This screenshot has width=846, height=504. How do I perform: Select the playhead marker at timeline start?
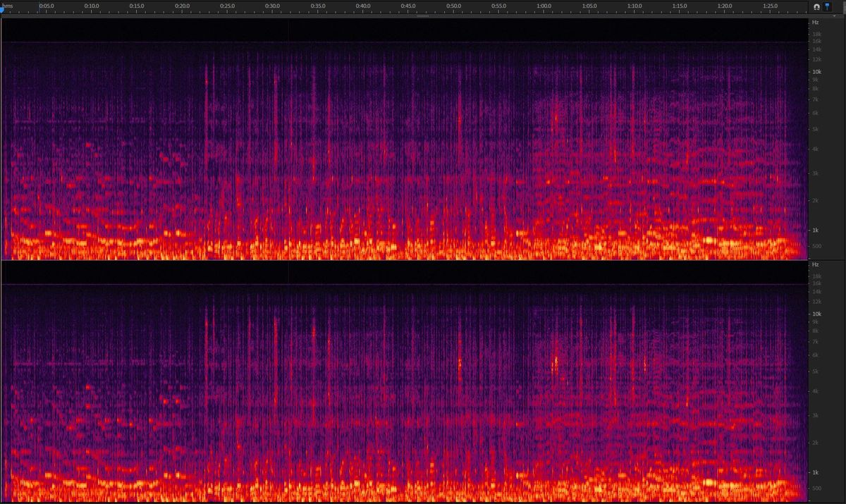pos(1,11)
